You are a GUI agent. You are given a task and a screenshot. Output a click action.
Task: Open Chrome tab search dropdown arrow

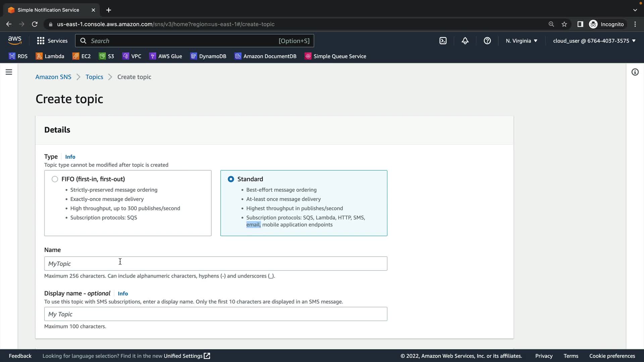(635, 10)
